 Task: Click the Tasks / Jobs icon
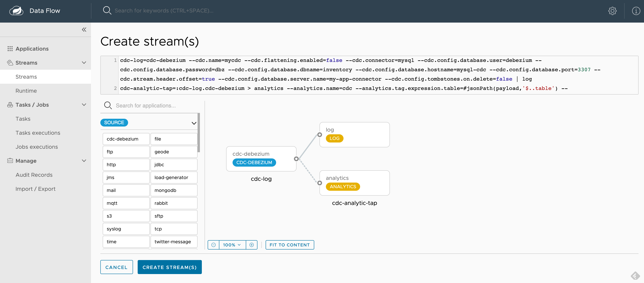point(10,105)
